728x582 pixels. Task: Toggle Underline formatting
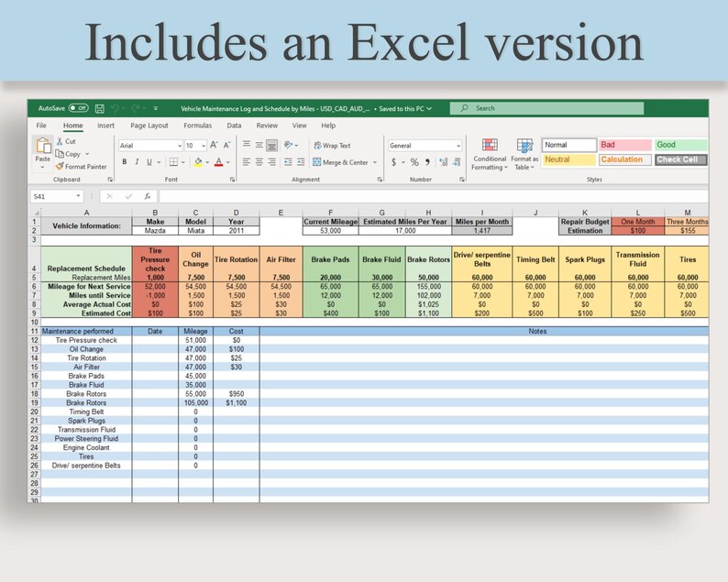click(x=149, y=162)
